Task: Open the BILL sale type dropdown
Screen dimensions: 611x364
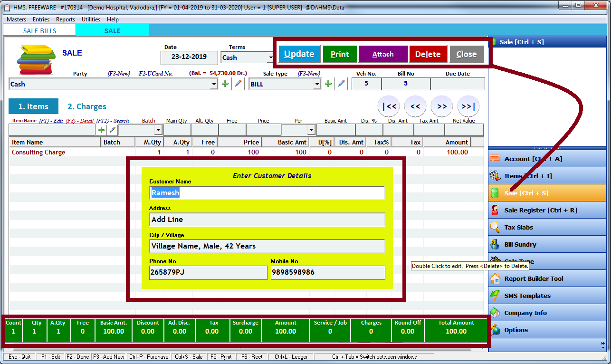Action: click(x=316, y=83)
